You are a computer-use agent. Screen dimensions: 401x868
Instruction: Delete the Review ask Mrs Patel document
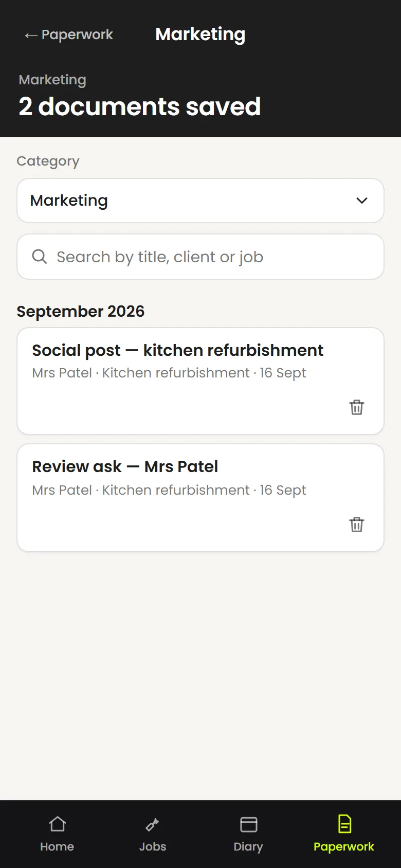(357, 525)
